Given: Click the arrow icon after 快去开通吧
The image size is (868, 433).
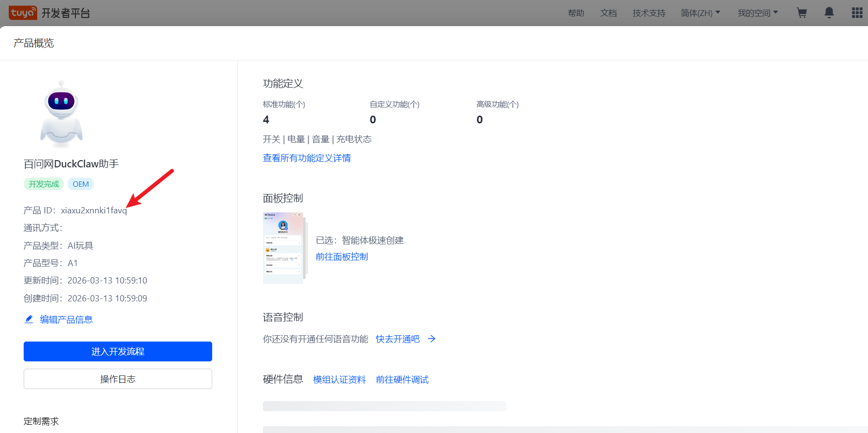Looking at the screenshot, I should pyautogui.click(x=432, y=339).
